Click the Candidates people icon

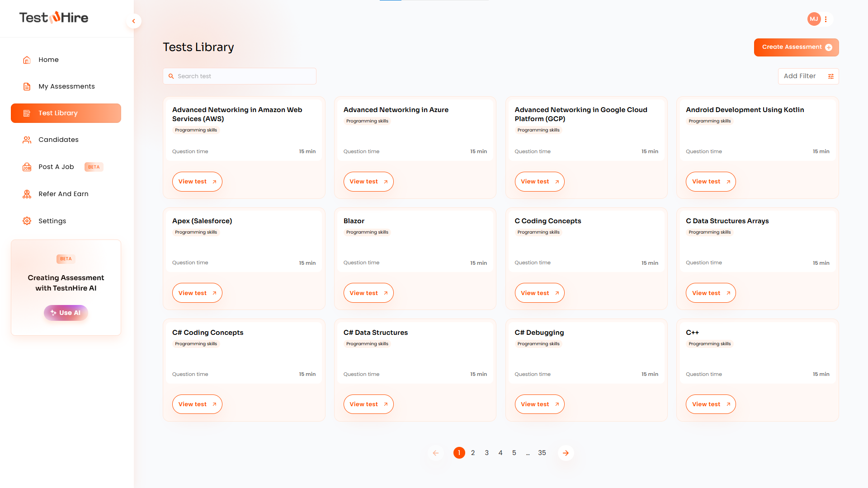tap(27, 140)
